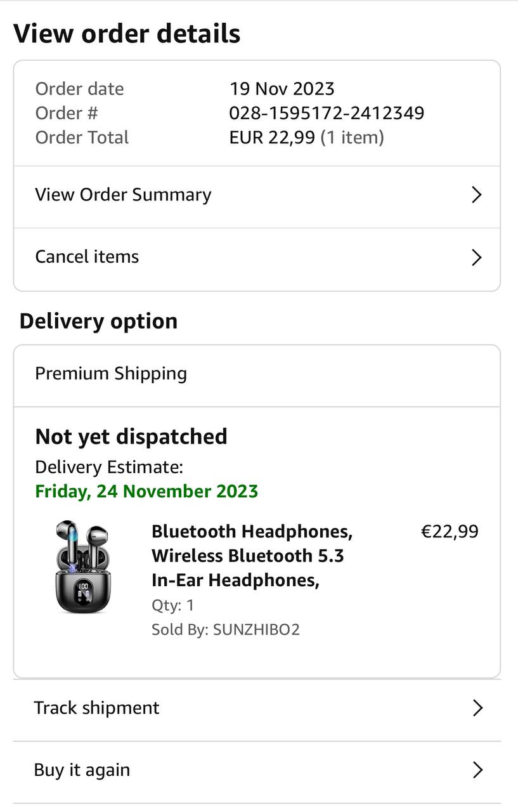Tap the Track shipment label
Image resolution: width=518 pixels, height=812 pixels.
[x=96, y=708]
